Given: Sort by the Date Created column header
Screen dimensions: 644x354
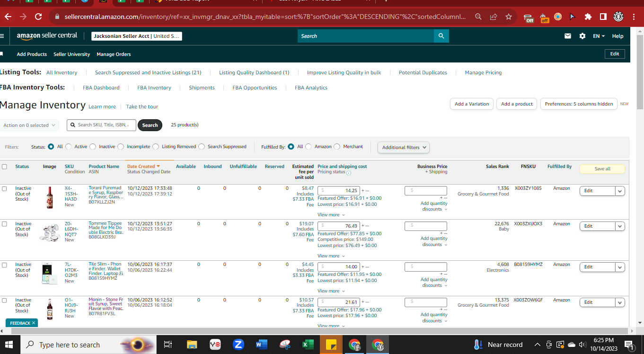Looking at the screenshot, I should pos(143,167).
